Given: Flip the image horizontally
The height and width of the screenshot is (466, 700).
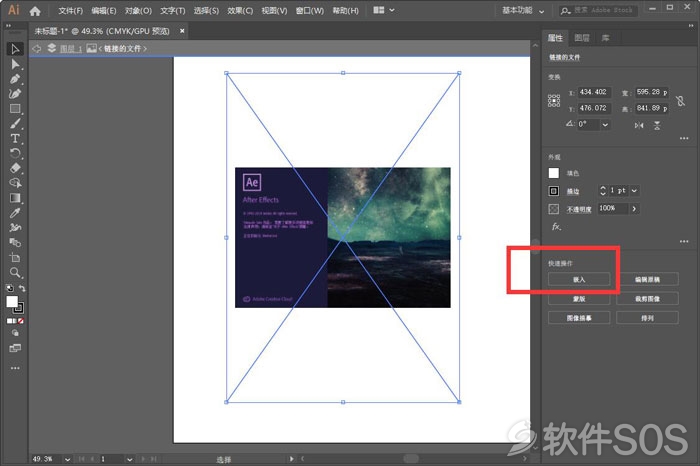Looking at the screenshot, I should (639, 125).
